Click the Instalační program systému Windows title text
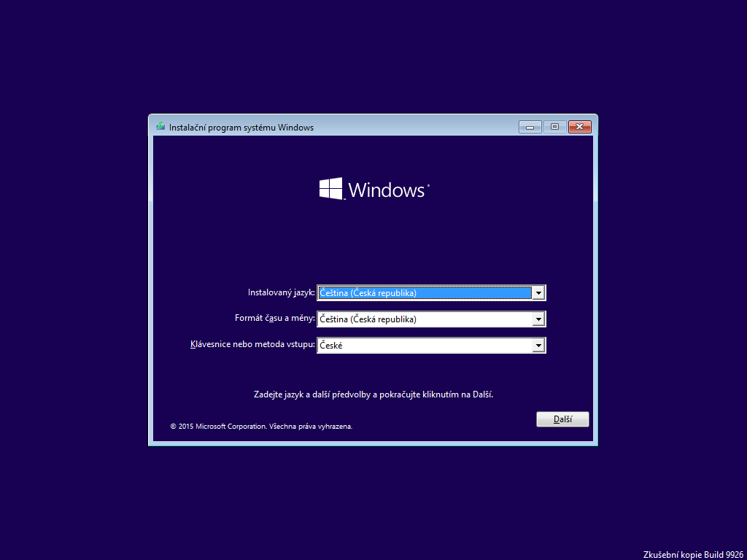This screenshot has width=747, height=560. click(x=241, y=126)
